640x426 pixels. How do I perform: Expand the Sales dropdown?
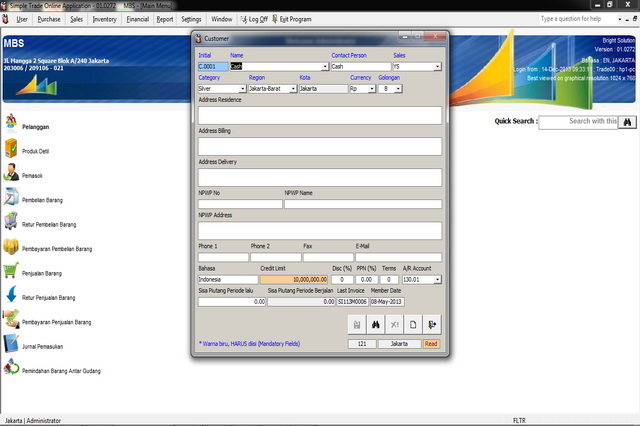437,66
